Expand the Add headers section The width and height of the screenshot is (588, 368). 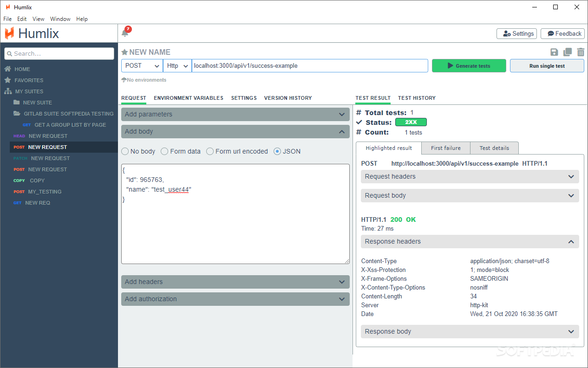(235, 282)
